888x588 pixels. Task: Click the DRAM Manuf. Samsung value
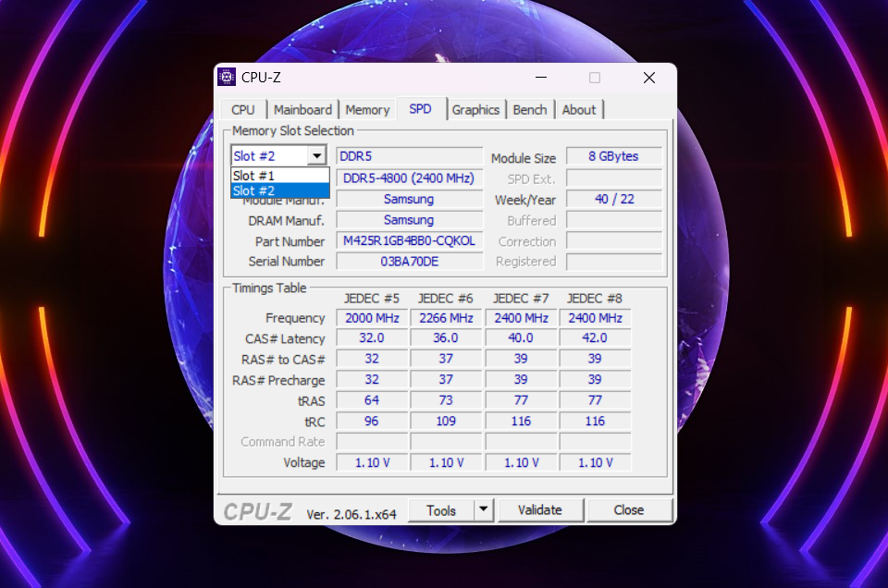(410, 220)
